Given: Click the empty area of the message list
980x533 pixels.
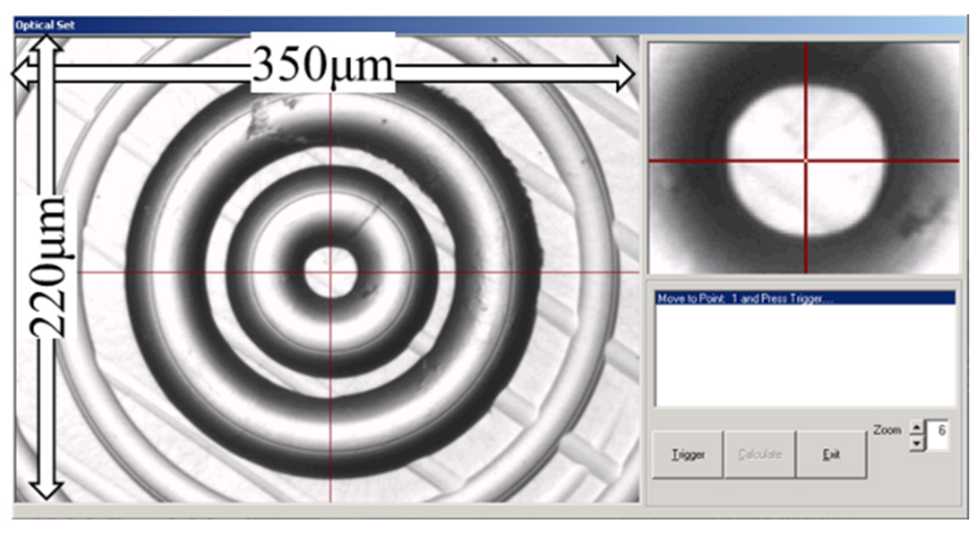Looking at the screenshot, I should (804, 355).
